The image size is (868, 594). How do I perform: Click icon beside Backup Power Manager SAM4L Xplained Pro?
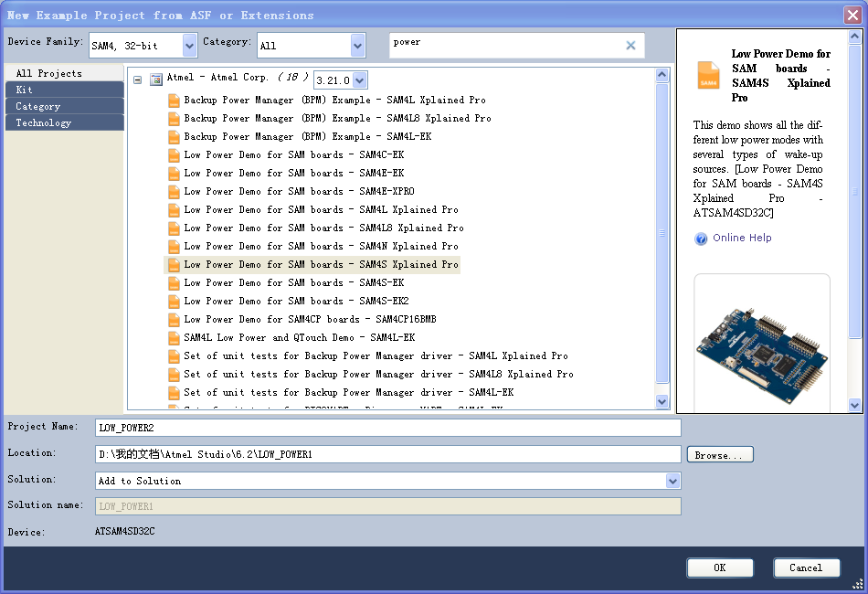click(x=174, y=101)
